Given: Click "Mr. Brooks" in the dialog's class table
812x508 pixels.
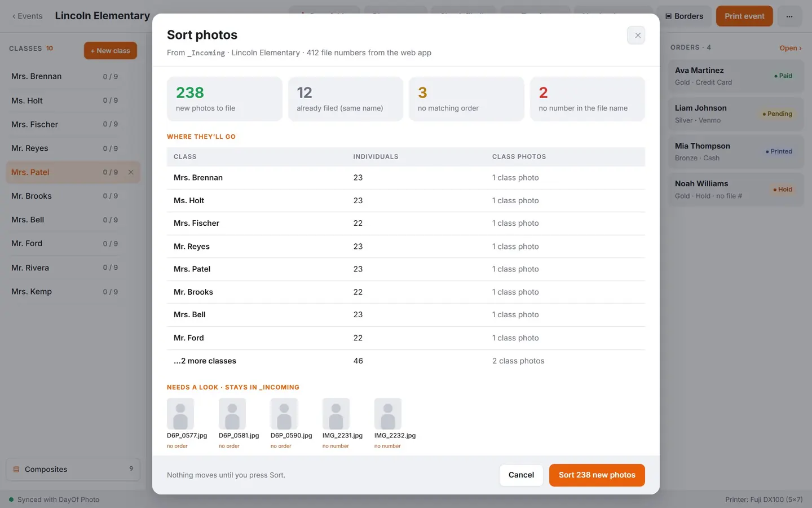Looking at the screenshot, I should 193,292.
